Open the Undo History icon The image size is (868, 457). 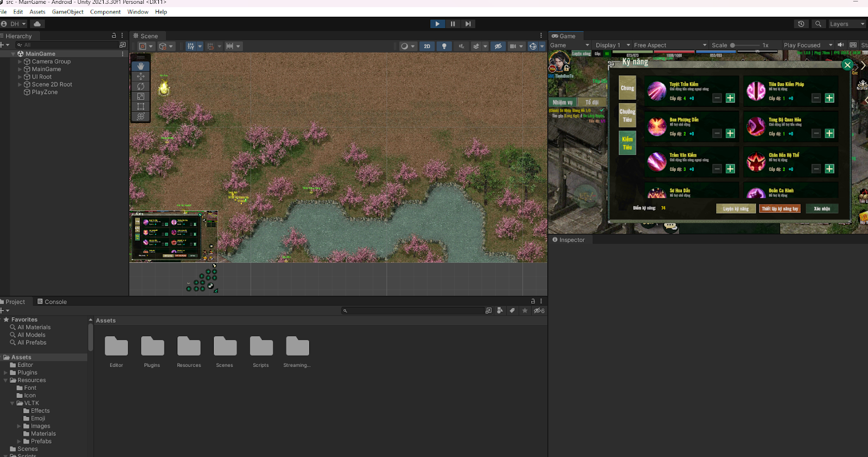pyautogui.click(x=801, y=24)
